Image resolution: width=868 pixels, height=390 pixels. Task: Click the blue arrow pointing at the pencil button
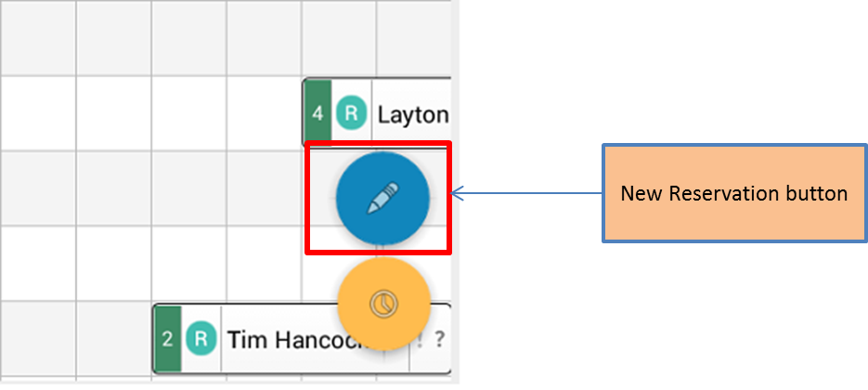click(527, 193)
